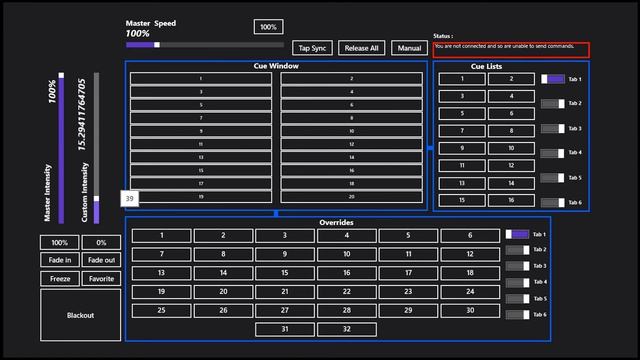Select cue 5 in Cue Window

point(201,105)
